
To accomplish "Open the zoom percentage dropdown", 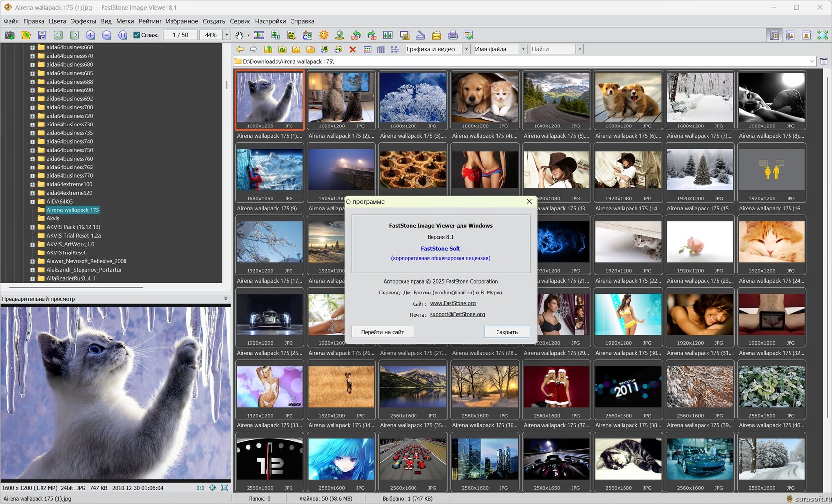I will (x=227, y=35).
